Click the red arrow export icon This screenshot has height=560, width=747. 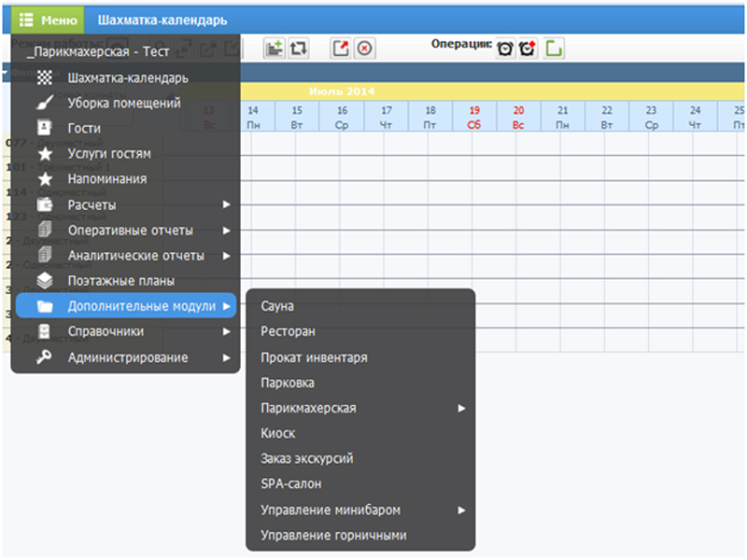[x=341, y=49]
